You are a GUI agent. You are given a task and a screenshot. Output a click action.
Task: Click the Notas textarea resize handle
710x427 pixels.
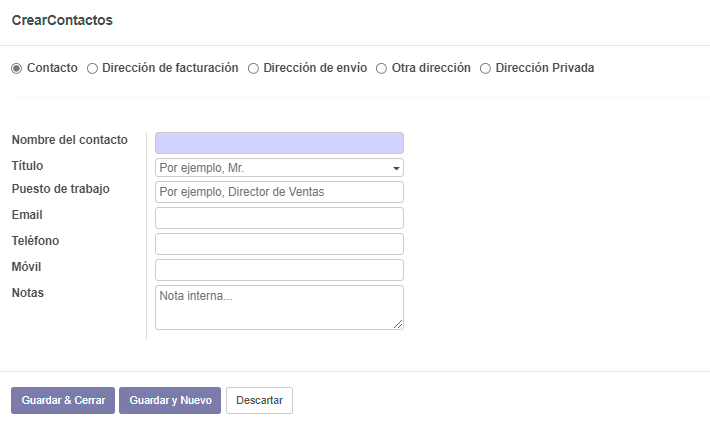pos(398,324)
